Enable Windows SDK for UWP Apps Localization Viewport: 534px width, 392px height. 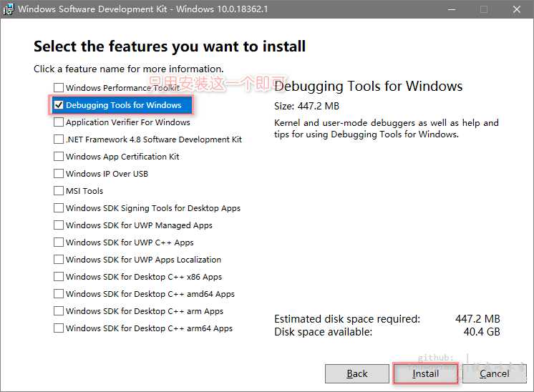(59, 260)
